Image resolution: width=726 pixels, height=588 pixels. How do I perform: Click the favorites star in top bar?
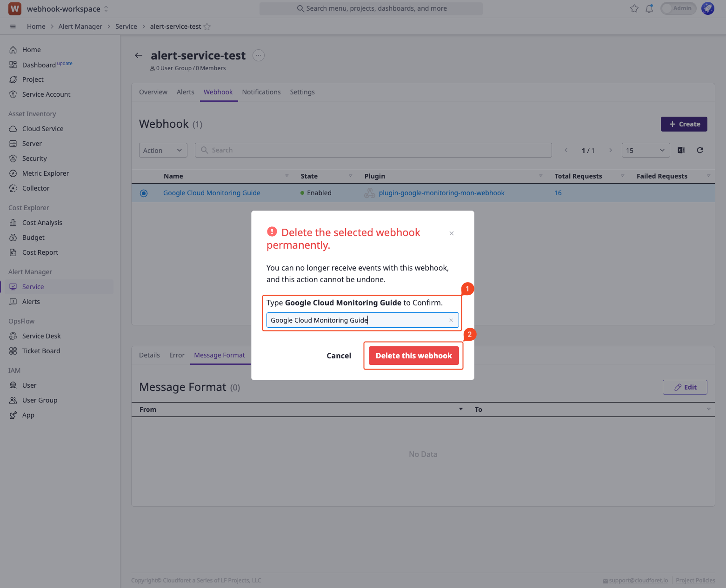click(634, 8)
